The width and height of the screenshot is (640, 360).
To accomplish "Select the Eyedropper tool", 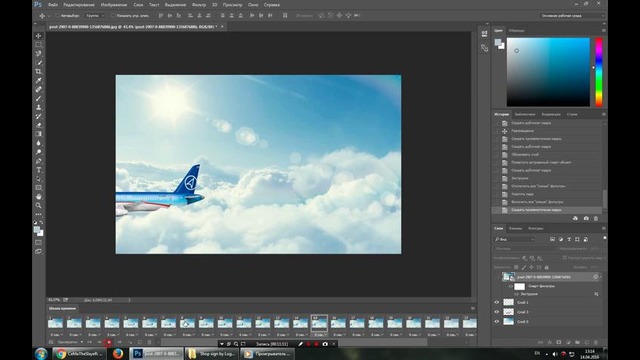I will (38, 80).
